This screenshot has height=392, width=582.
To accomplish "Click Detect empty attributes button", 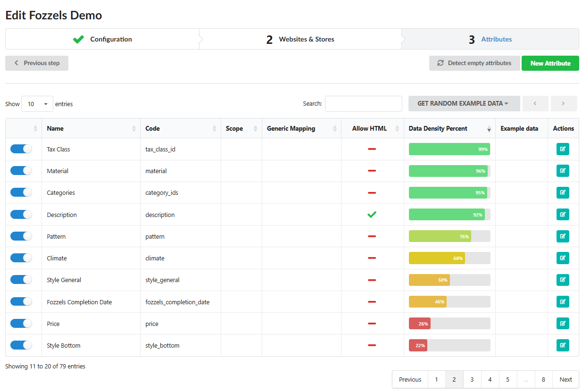I will point(474,63).
